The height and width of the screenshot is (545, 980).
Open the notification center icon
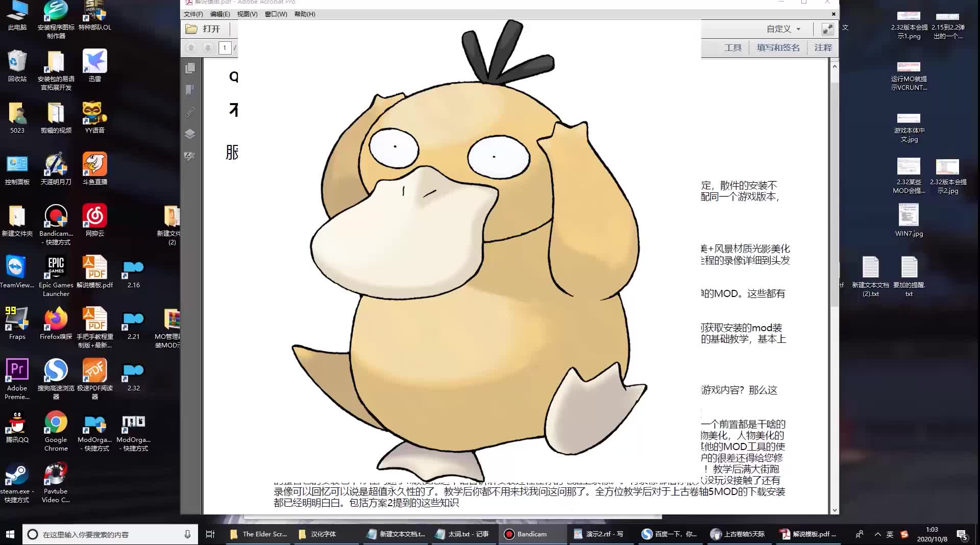(x=962, y=535)
